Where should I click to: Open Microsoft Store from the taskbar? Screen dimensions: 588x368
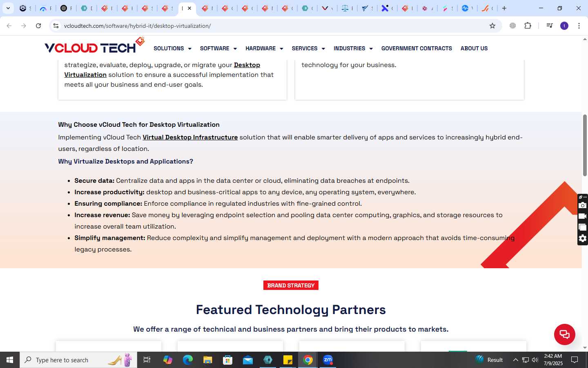click(x=227, y=360)
